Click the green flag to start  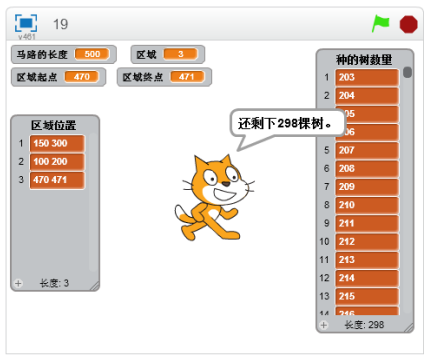tap(380, 23)
